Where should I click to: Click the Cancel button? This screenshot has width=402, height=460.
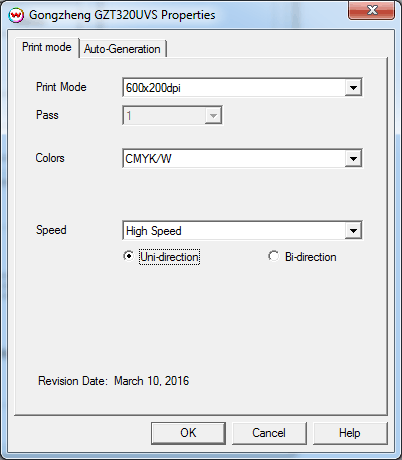coord(269,433)
